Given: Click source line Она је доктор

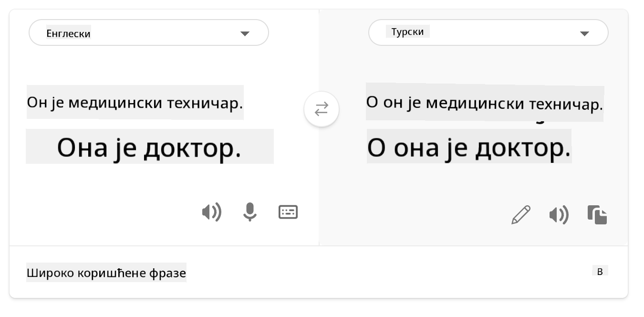Looking at the screenshot, I should click(149, 147).
